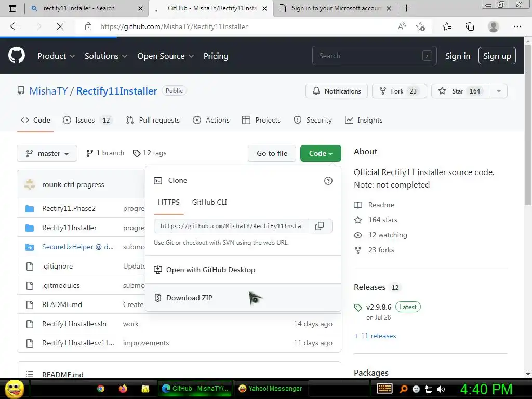The width and height of the screenshot is (532, 399).
Task: Click the Sign up button
Action: point(497,56)
